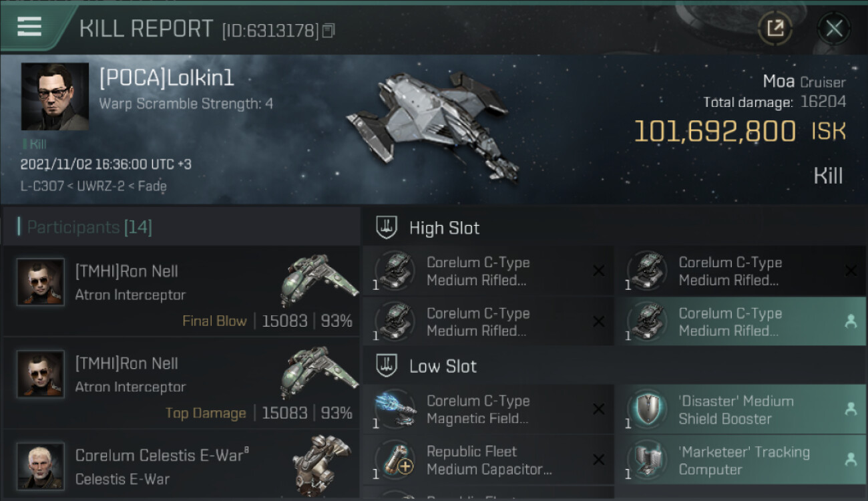Screen dimensions: 868x501
Task: Copy the kill report ID
Action: 328,31
